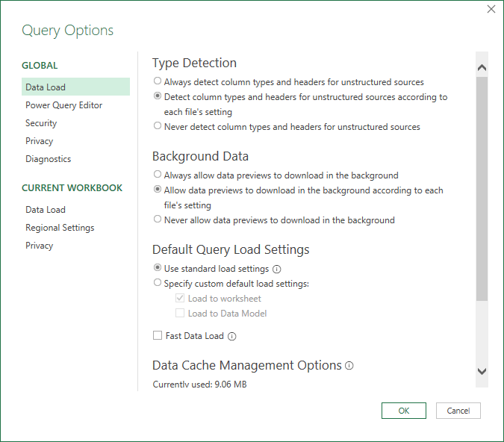Click info icon beside Use standard load settings
504x442 pixels.
[276, 269]
